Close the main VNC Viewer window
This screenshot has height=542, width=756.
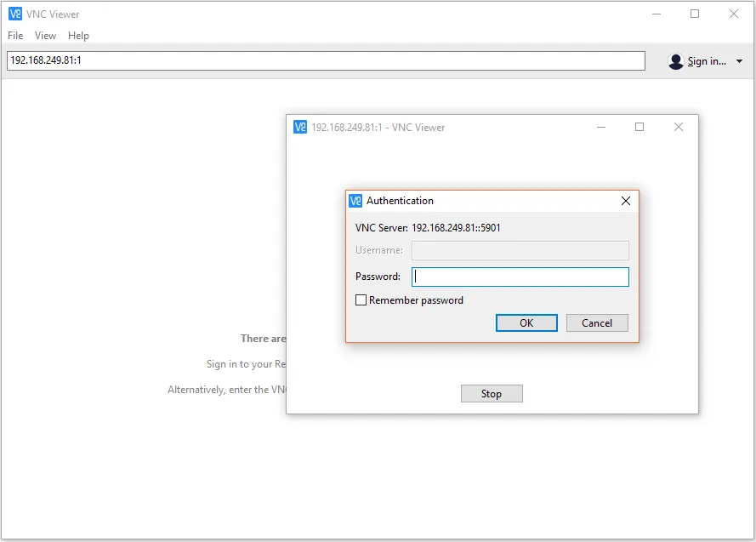[x=734, y=14]
